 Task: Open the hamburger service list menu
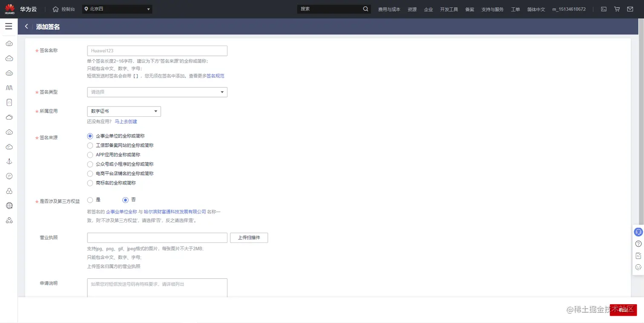9,26
